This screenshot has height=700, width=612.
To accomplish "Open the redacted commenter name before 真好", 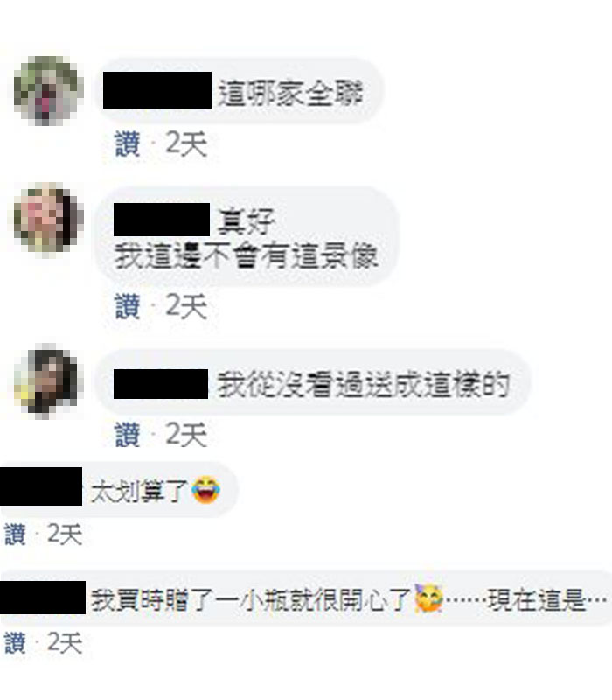I will tap(162, 220).
